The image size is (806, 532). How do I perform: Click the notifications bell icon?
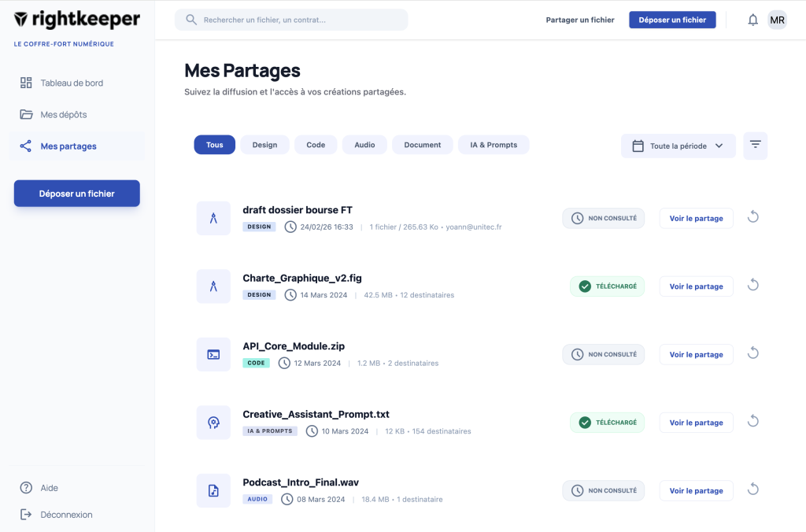(752, 20)
